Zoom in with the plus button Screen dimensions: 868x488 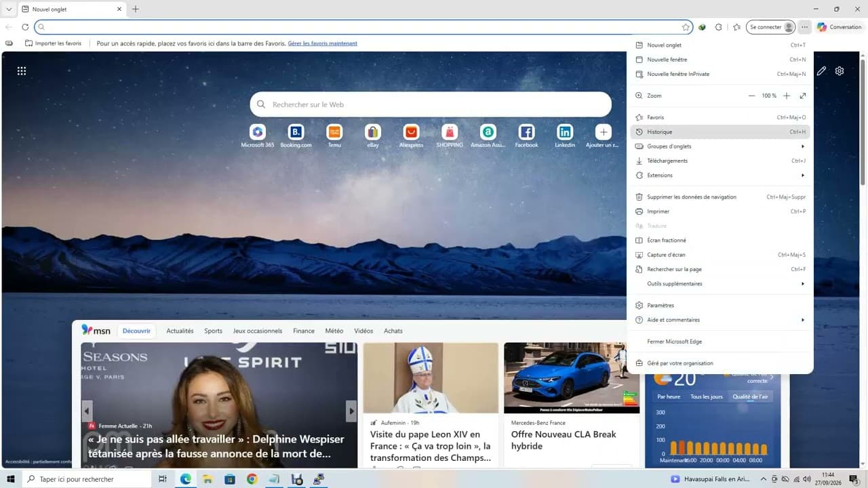[787, 96]
